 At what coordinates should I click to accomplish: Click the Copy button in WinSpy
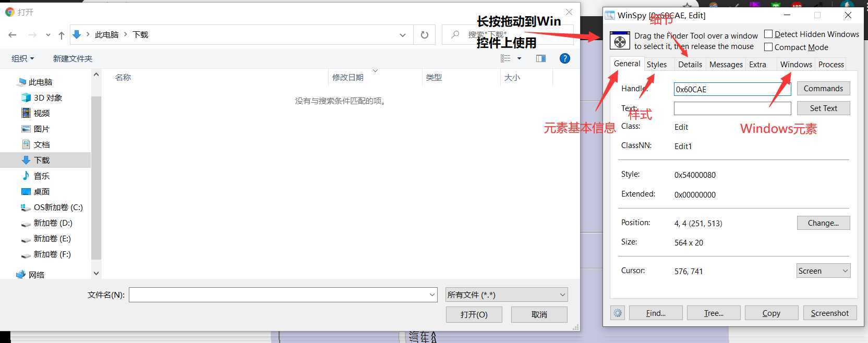[x=771, y=313]
